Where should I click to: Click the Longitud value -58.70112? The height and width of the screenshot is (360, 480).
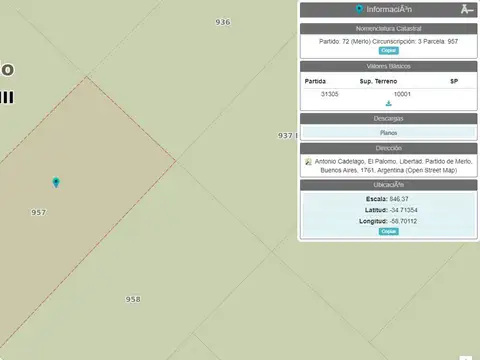[404, 221]
